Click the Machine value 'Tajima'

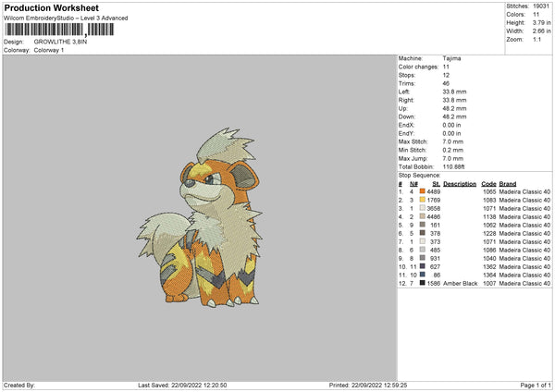(451, 58)
